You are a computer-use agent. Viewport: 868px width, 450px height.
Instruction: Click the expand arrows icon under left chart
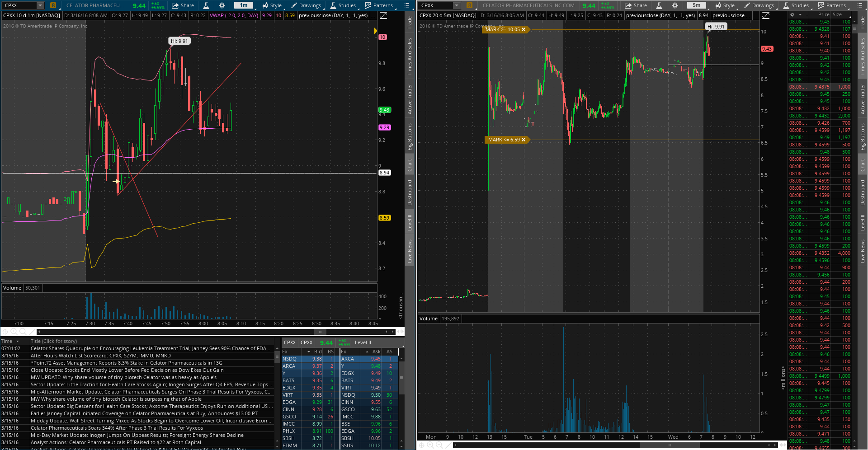tap(400, 332)
